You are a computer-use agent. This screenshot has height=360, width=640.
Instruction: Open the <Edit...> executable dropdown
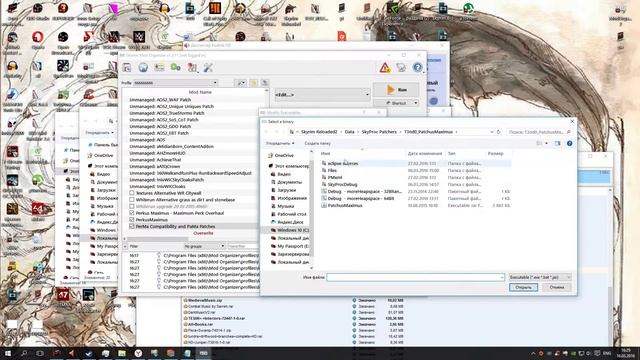pos(322,95)
